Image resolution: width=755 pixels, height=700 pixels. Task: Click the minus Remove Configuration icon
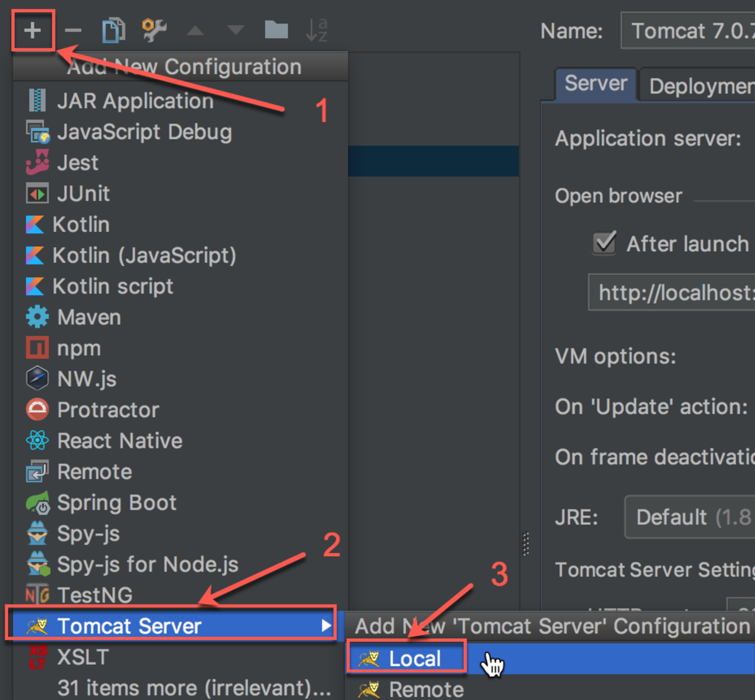[73, 30]
